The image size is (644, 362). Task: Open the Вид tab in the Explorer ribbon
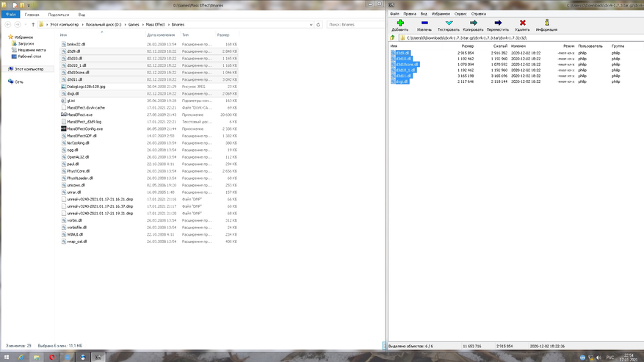[82, 15]
